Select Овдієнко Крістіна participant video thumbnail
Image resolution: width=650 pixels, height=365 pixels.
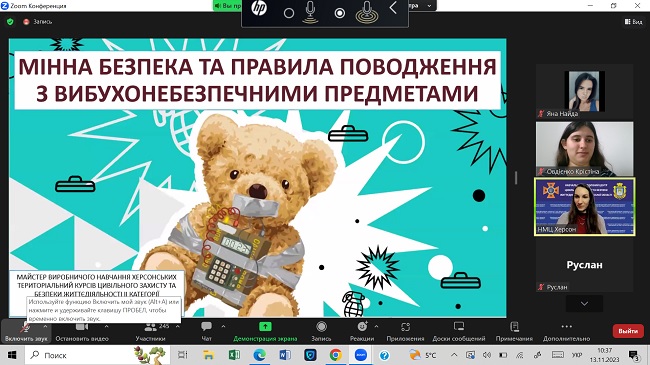click(x=584, y=148)
